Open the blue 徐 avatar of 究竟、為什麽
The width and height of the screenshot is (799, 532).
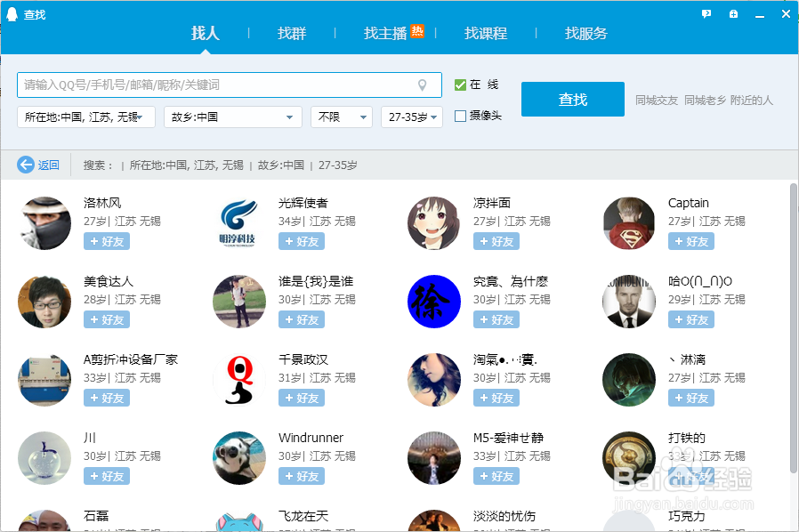(x=434, y=302)
